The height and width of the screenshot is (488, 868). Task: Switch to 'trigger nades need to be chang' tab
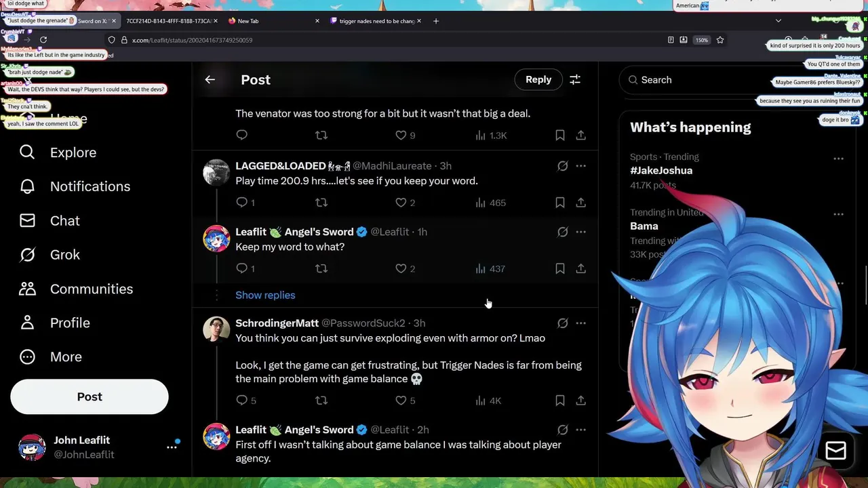tap(376, 21)
